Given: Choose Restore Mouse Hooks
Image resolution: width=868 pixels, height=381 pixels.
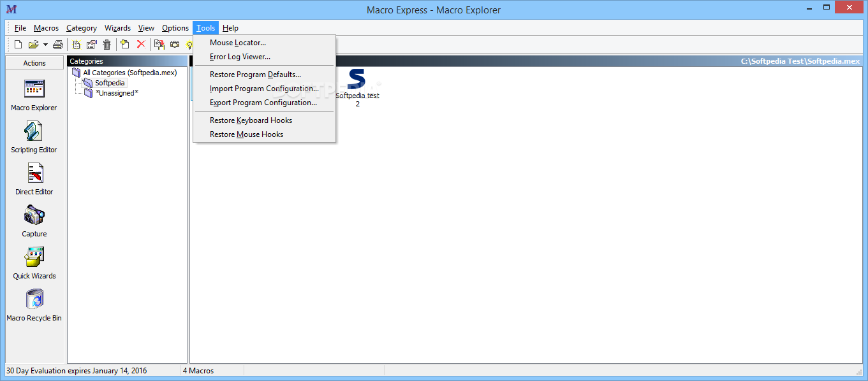Looking at the screenshot, I should point(265,134).
